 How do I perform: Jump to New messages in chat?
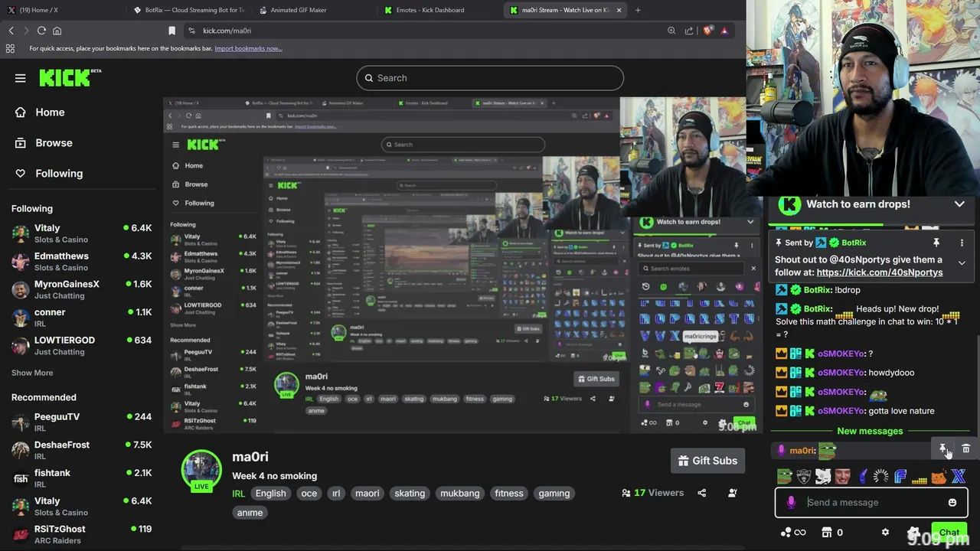pos(870,431)
